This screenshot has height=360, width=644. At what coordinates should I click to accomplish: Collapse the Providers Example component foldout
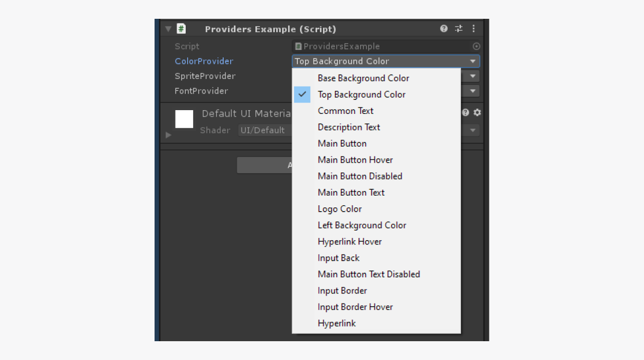[168, 29]
